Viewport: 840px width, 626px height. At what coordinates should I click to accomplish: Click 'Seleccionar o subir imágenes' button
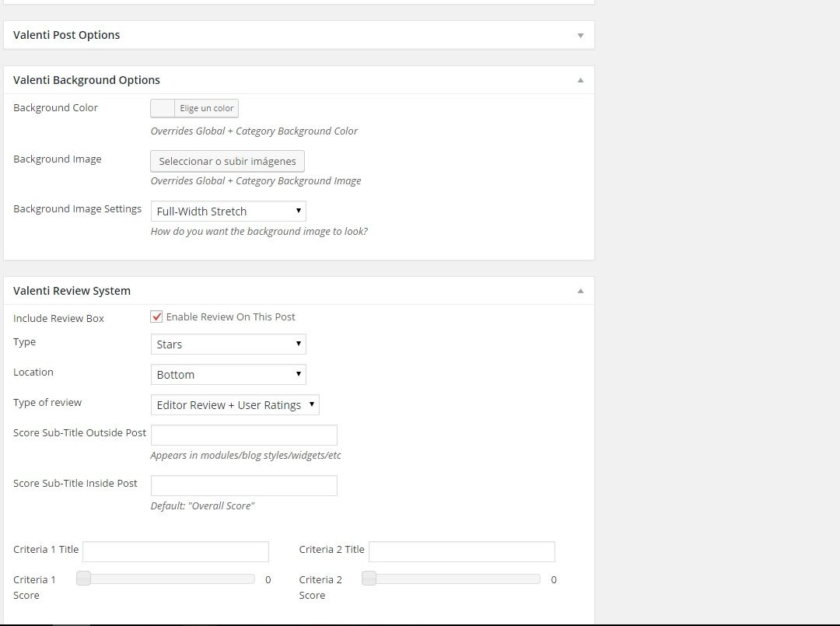coord(227,161)
